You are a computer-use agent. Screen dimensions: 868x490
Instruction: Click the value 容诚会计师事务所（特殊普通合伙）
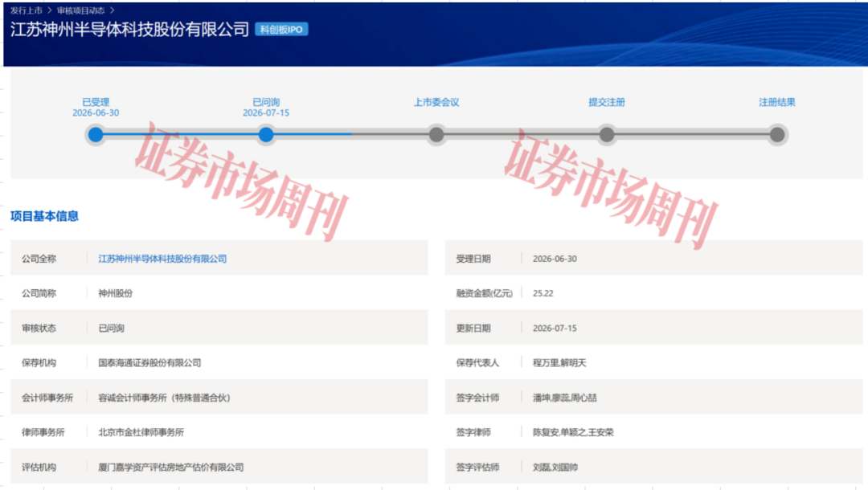pos(164,398)
